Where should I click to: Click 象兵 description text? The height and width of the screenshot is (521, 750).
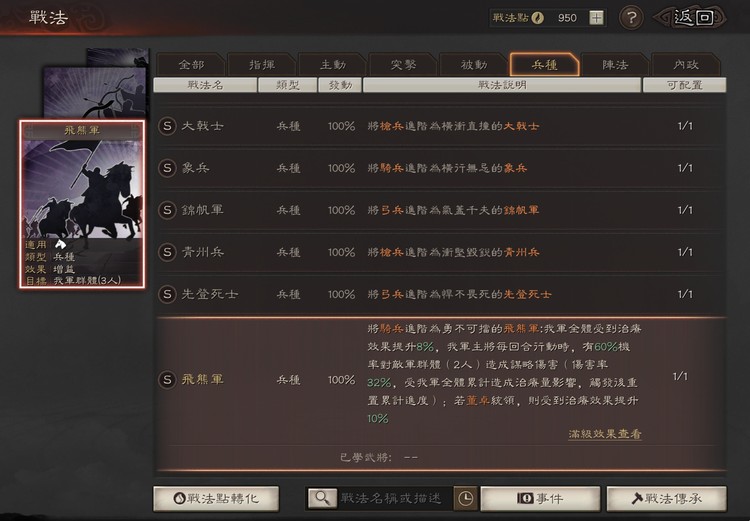click(447, 168)
